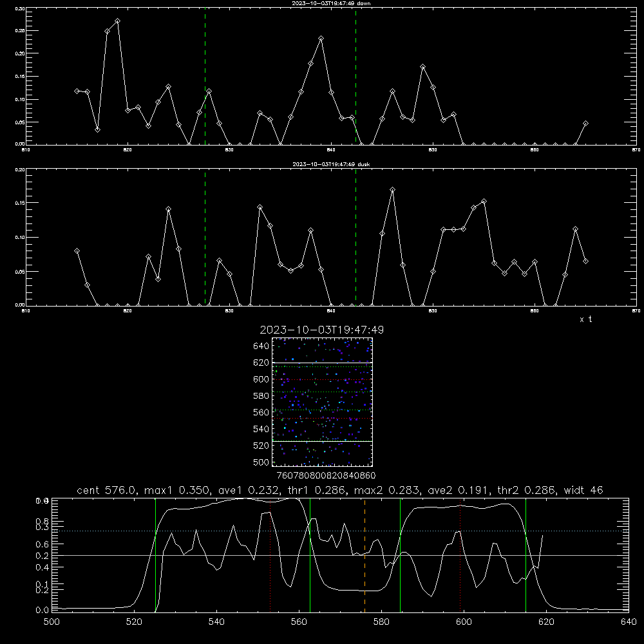Image resolution: width=644 pixels, height=644 pixels.
Task: Click the 640 tick label on bottom plot x-axis
Action: click(x=629, y=622)
